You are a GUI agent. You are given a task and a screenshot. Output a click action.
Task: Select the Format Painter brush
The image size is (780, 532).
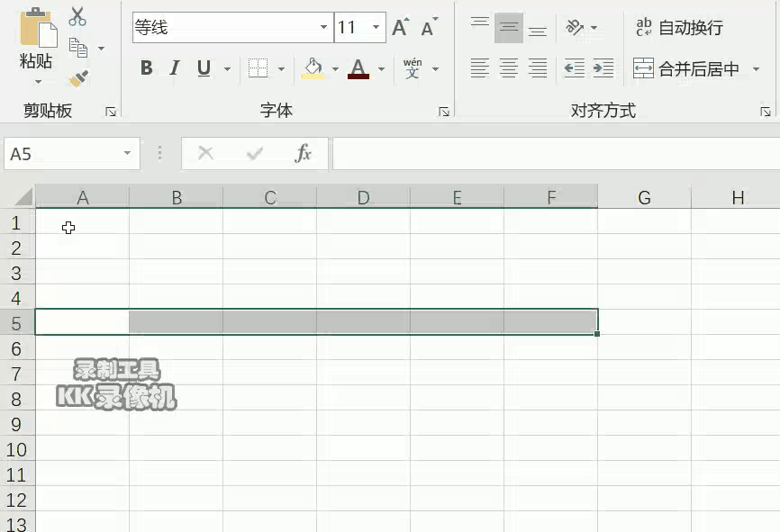(x=78, y=78)
